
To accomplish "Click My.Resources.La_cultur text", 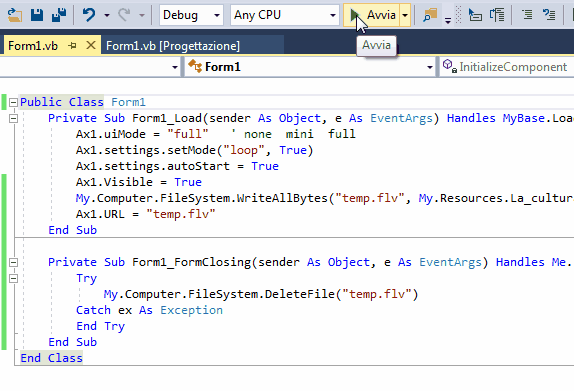I will click(x=496, y=198).
